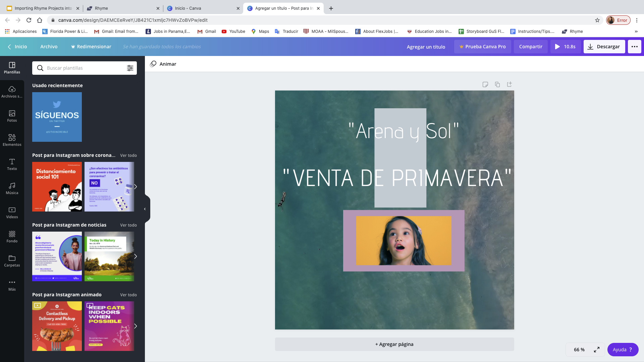Open the Música sidebar panel
This screenshot has height=362, width=644.
[12, 188]
